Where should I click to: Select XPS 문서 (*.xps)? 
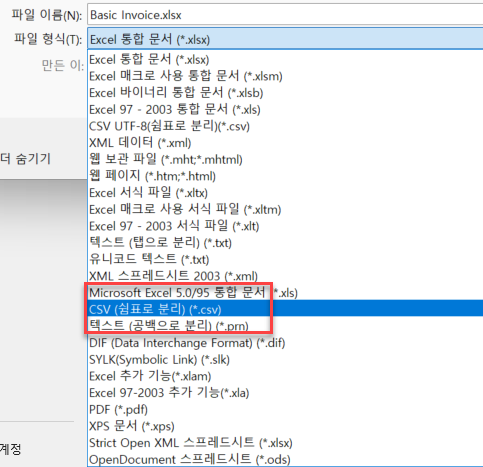coord(285,426)
